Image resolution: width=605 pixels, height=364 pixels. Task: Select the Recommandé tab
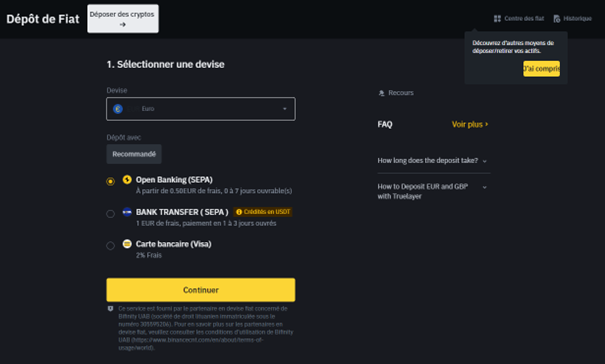pos(134,154)
